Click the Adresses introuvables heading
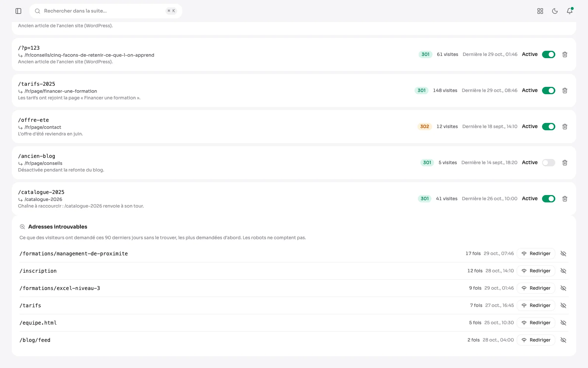This screenshot has height=368, width=588. tap(58, 227)
